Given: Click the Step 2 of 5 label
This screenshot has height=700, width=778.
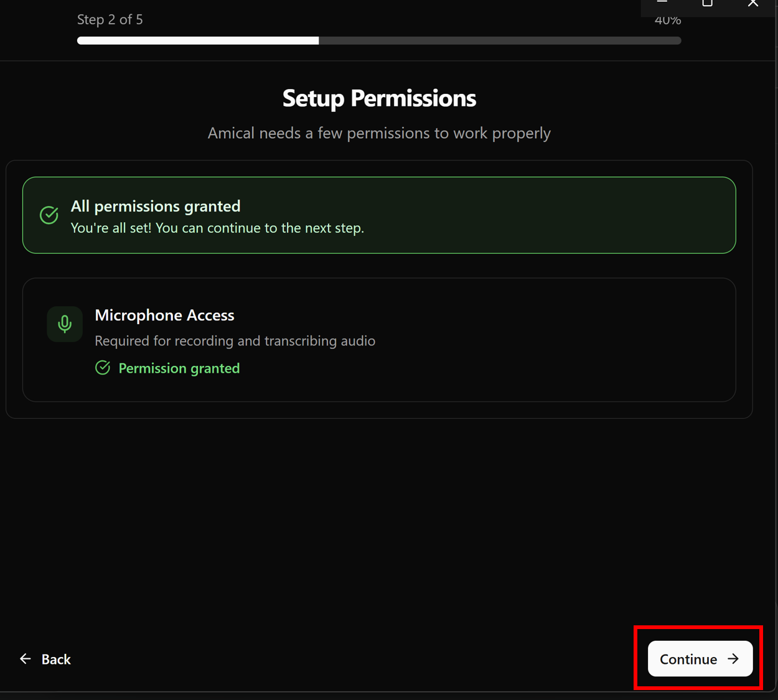Looking at the screenshot, I should click(110, 20).
